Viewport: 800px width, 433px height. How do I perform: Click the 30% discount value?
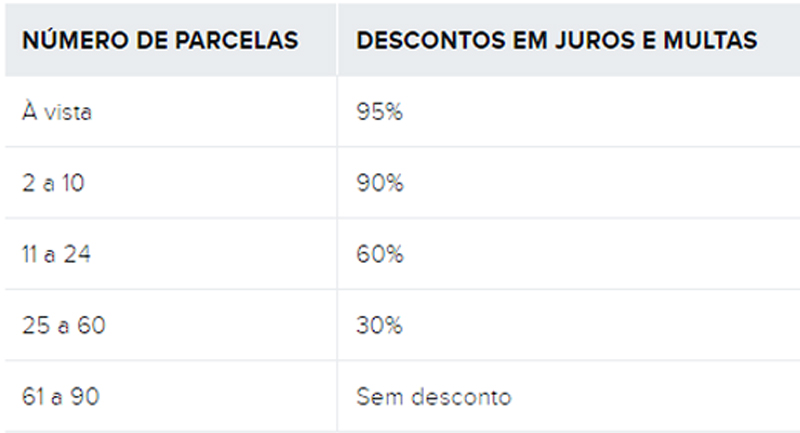(x=380, y=326)
